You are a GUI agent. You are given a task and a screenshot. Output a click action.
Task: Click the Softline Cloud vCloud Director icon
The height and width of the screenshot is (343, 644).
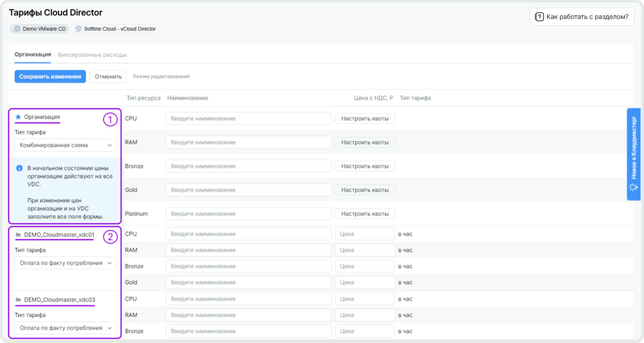pyautogui.click(x=78, y=29)
